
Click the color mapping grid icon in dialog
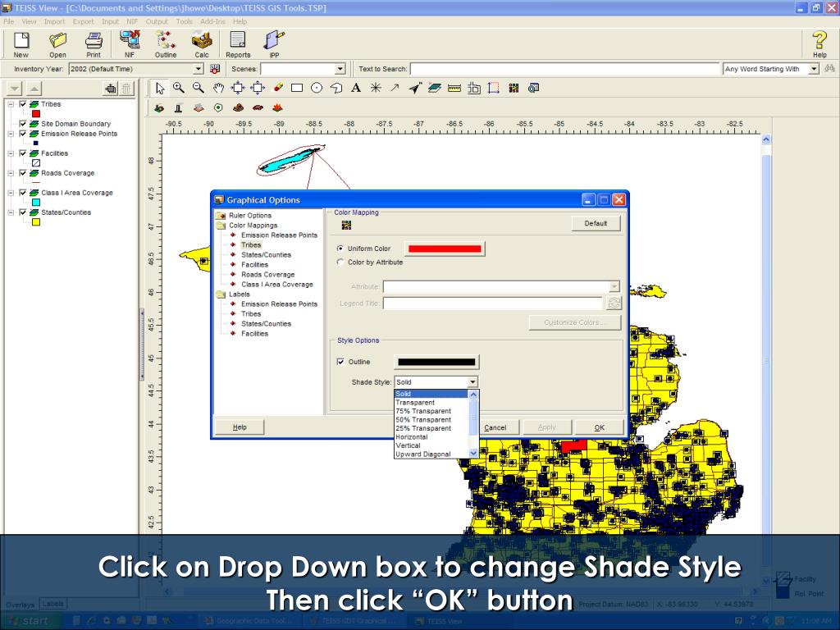click(347, 225)
